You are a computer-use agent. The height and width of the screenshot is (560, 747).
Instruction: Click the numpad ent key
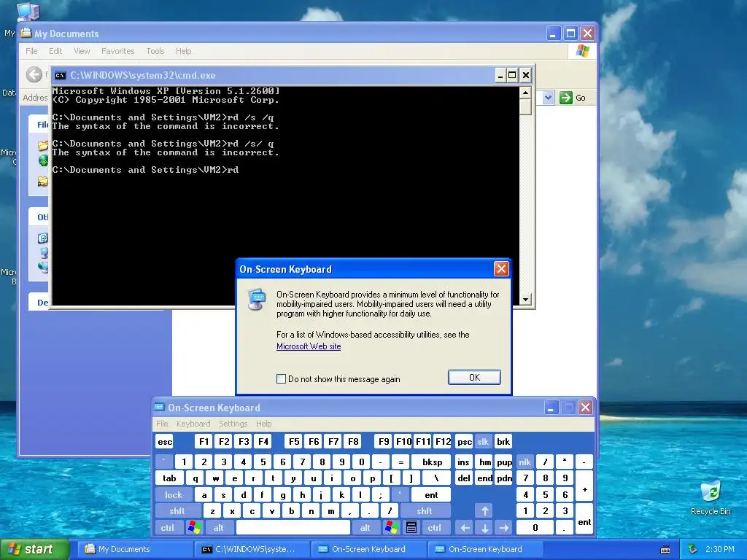pos(584,519)
